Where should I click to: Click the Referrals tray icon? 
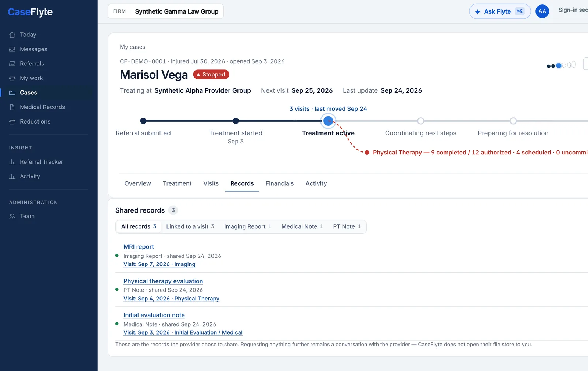(12, 64)
